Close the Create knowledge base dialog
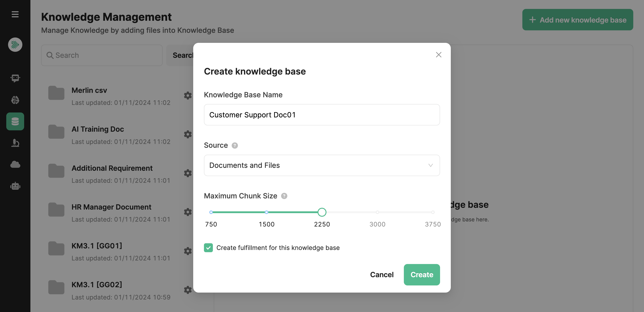Image resolution: width=644 pixels, height=312 pixels. click(x=439, y=55)
